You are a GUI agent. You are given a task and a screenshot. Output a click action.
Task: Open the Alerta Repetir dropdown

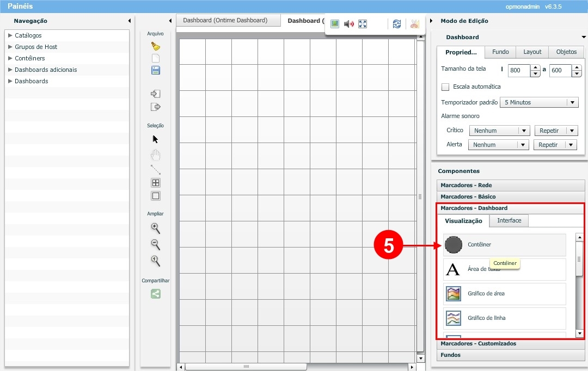(x=555, y=145)
